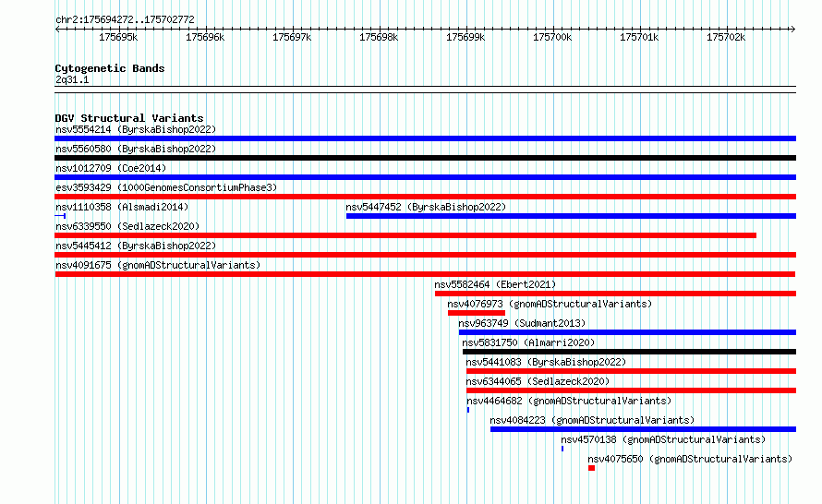Click the 175695k ruler label

point(118,37)
